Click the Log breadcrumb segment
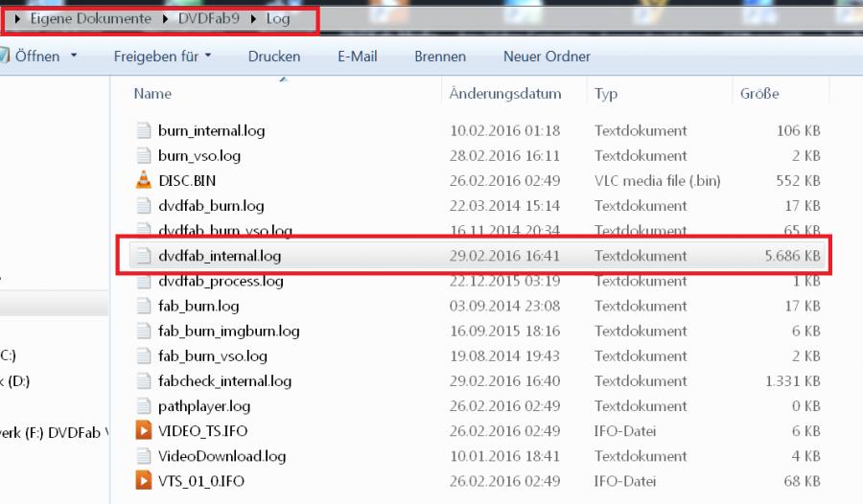This screenshot has height=504, width=863. [278, 19]
